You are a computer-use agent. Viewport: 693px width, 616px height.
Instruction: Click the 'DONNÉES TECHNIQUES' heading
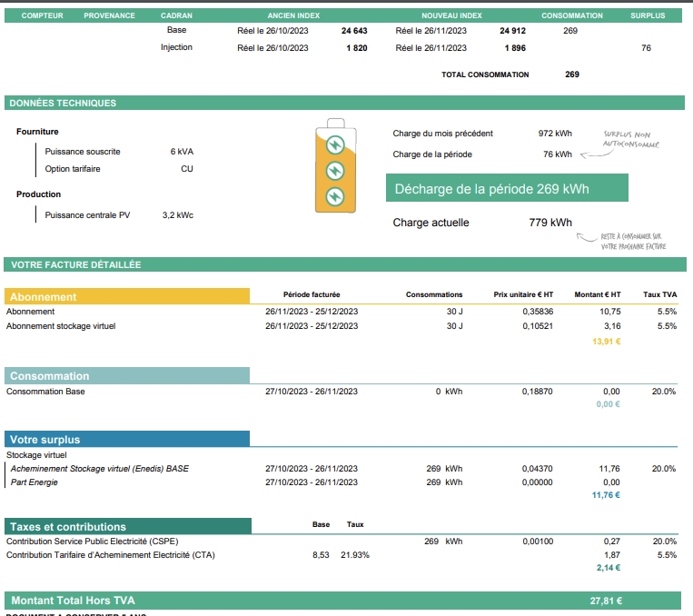click(x=64, y=103)
